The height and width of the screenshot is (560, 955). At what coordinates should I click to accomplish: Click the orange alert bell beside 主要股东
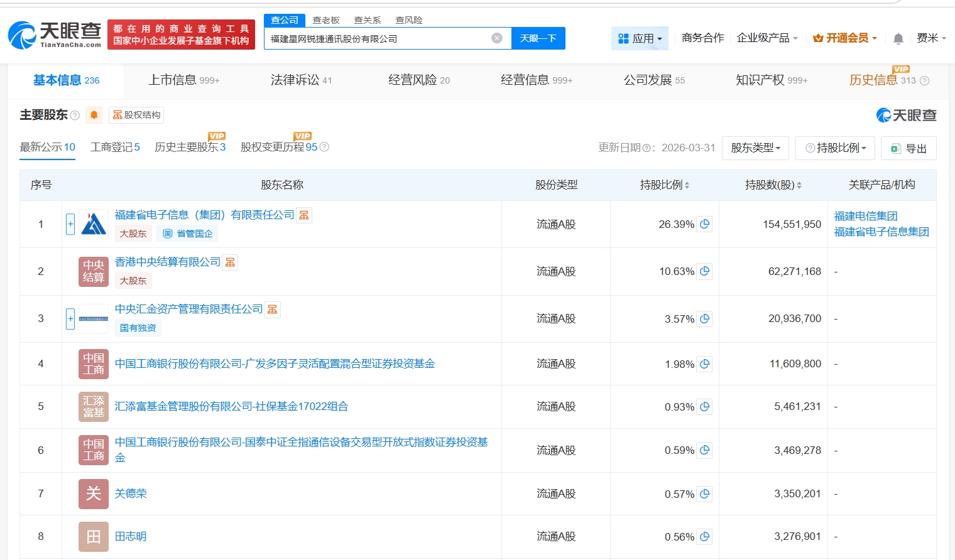[94, 115]
